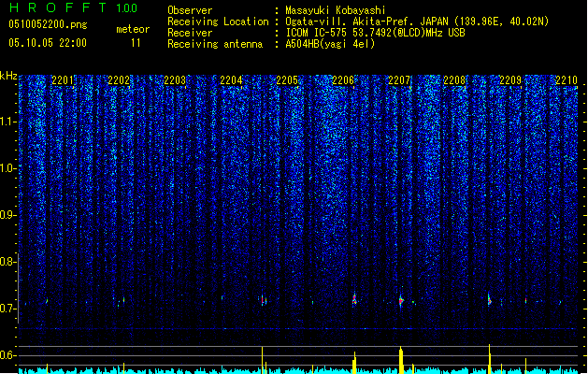
Task: Click the Observer label
Action: (190, 10)
